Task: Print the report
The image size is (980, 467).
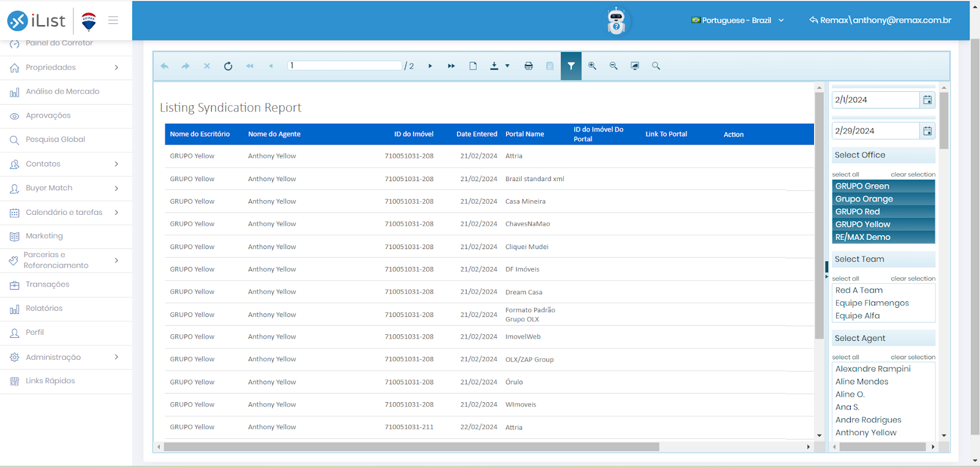Action: point(529,66)
